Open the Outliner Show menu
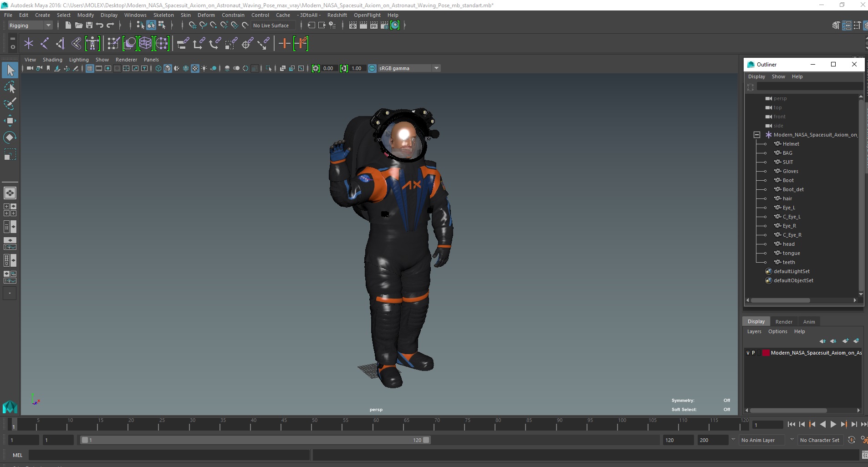The height and width of the screenshot is (467, 868). pyautogui.click(x=778, y=76)
